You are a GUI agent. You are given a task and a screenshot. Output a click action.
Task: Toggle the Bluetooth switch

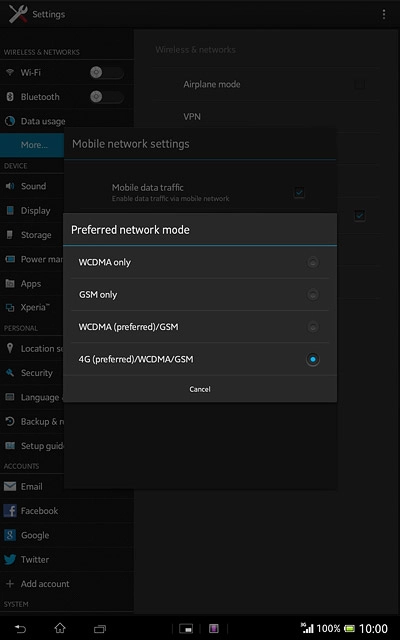[x=107, y=97]
